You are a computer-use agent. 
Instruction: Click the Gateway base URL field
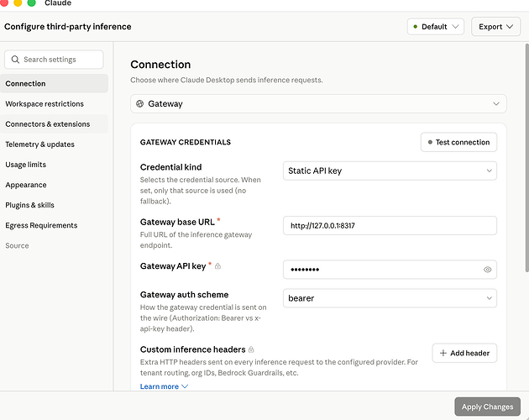[x=390, y=225]
